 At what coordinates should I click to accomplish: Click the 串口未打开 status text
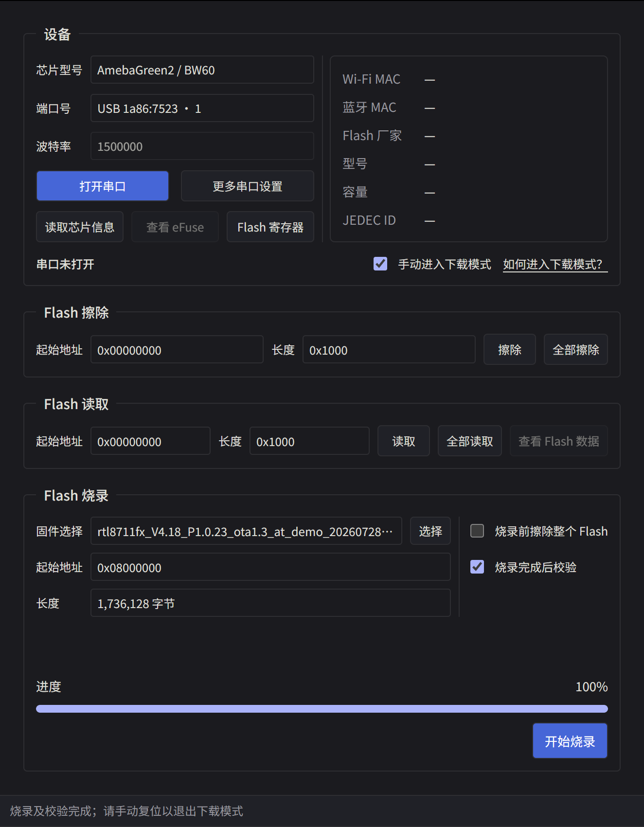point(65,264)
